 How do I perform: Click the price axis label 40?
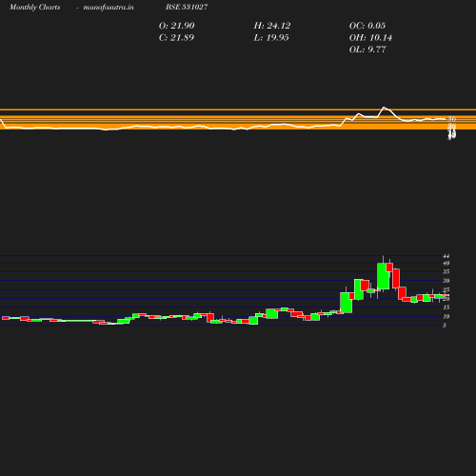[x=446, y=264]
